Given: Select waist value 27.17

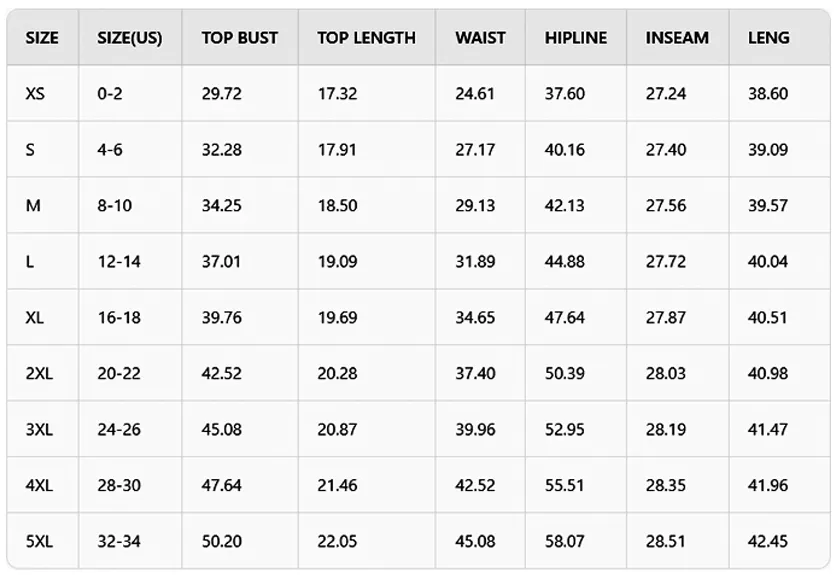Looking at the screenshot, I should 475,150.
